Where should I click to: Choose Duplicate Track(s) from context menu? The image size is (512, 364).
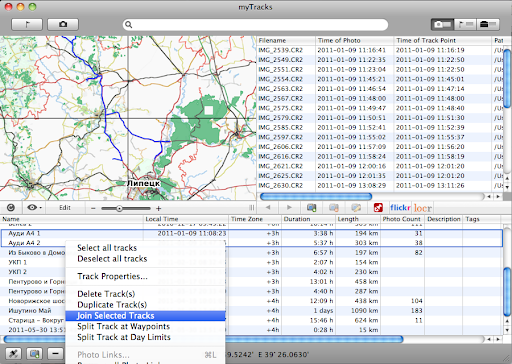(112, 305)
